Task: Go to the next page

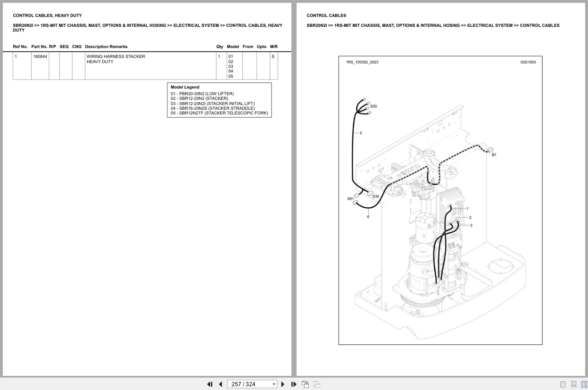Action: [283, 384]
